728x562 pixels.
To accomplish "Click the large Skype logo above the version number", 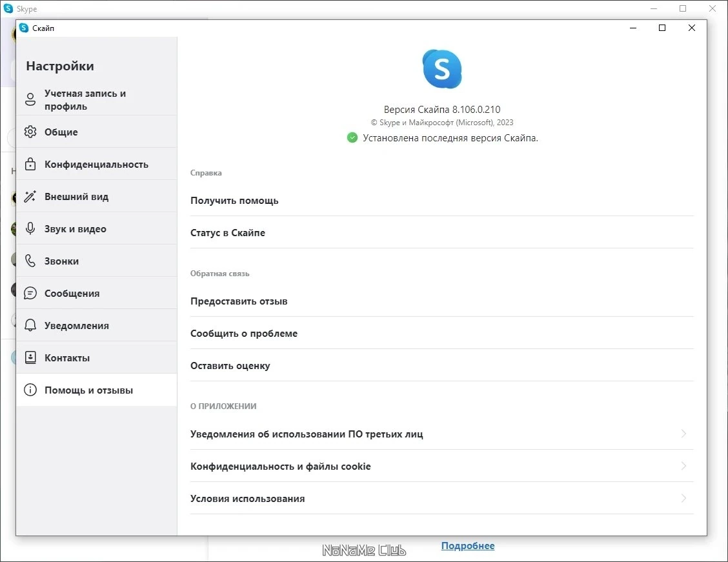I will coord(442,69).
